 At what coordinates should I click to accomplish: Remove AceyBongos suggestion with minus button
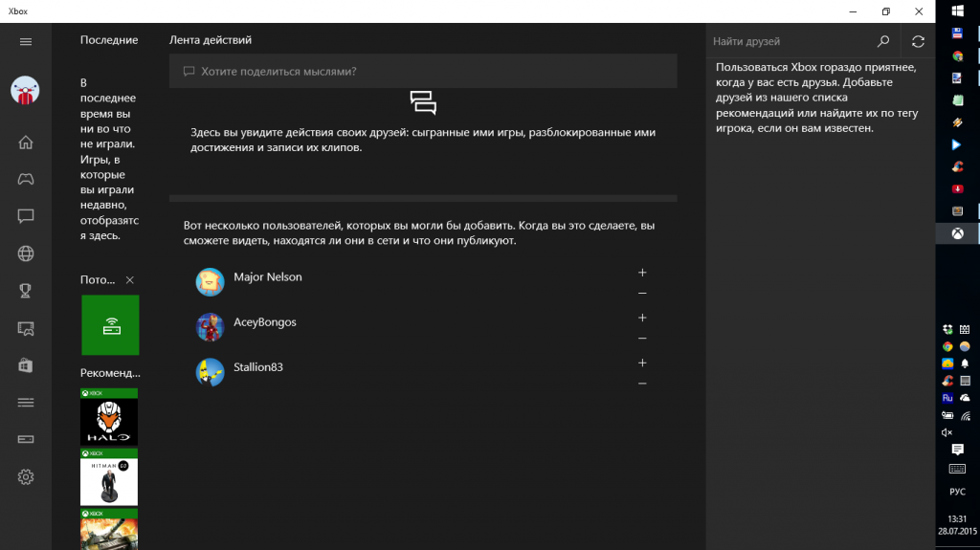642,339
